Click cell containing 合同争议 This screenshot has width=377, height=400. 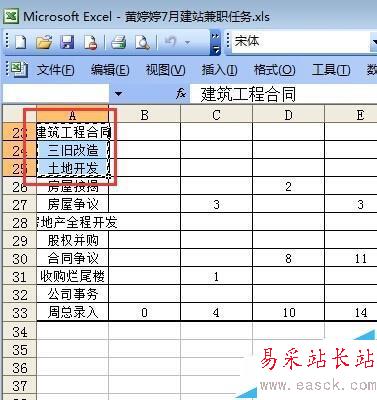tap(72, 258)
